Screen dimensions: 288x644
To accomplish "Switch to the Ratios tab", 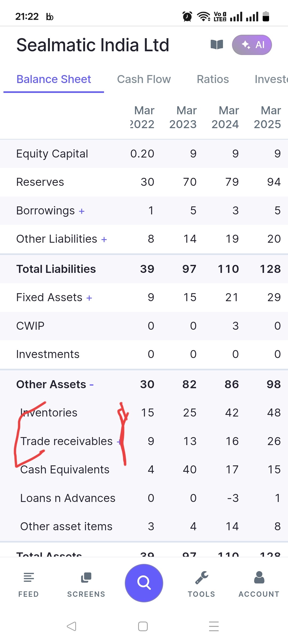I will (213, 79).
